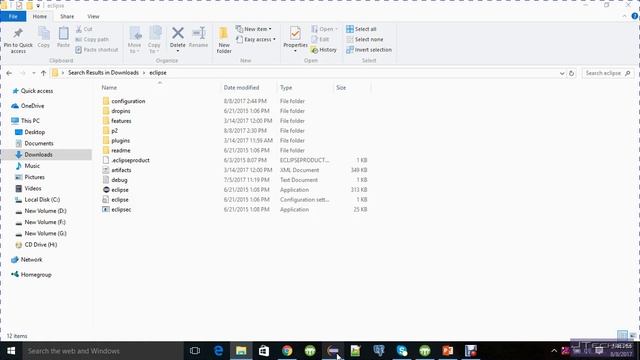
Task: Open Network in sidebar
Action: pyautogui.click(x=31, y=259)
